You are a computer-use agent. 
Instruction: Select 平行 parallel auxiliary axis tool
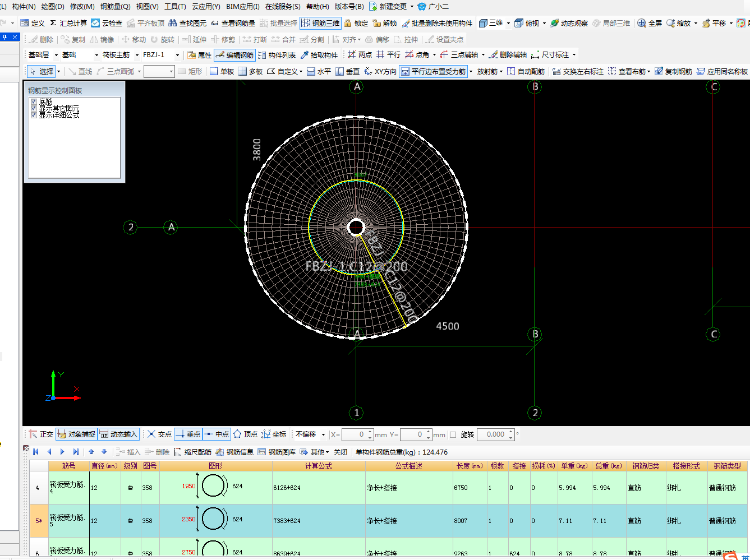(388, 54)
